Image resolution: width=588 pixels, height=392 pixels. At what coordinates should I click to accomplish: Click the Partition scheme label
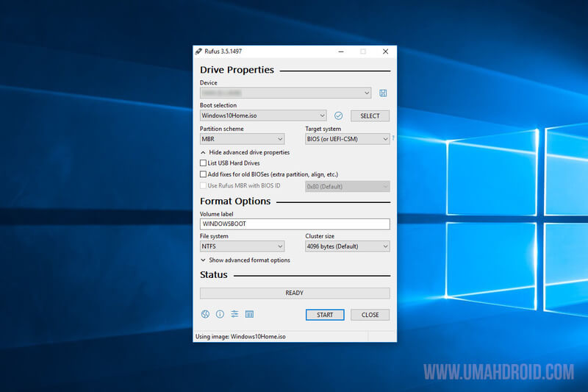point(222,129)
